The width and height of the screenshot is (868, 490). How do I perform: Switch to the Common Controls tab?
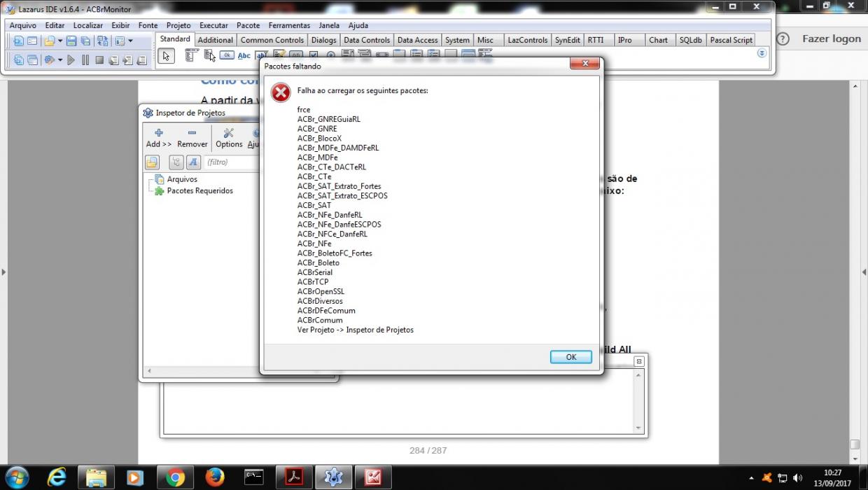pos(272,40)
